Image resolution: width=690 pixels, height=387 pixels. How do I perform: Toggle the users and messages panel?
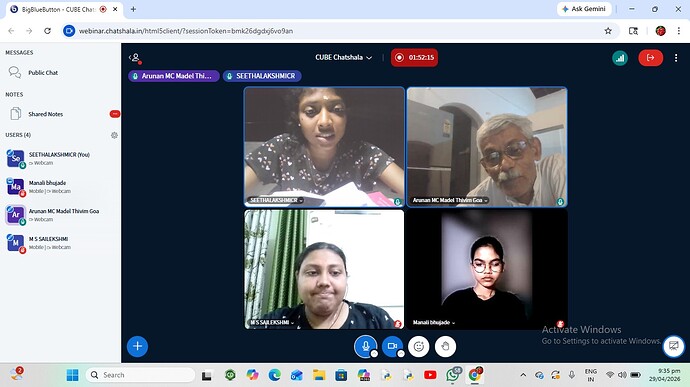135,58
